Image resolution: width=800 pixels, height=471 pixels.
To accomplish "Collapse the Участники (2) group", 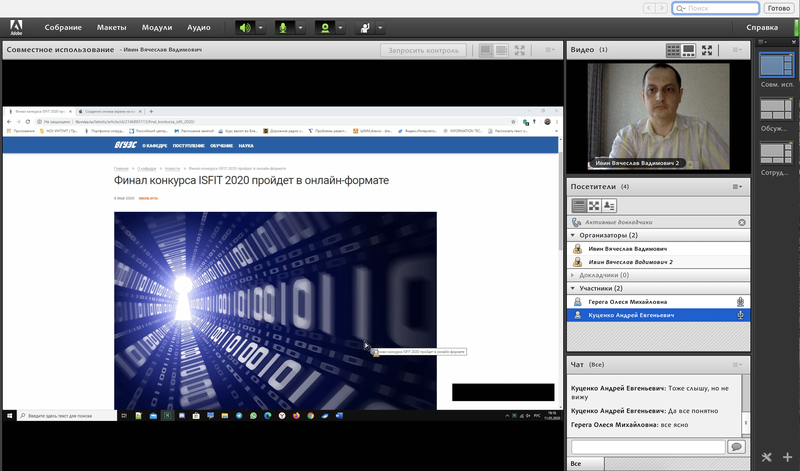I will pos(573,288).
